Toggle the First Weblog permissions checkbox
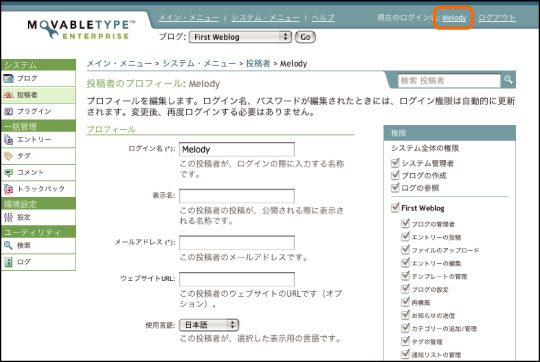 coord(395,208)
